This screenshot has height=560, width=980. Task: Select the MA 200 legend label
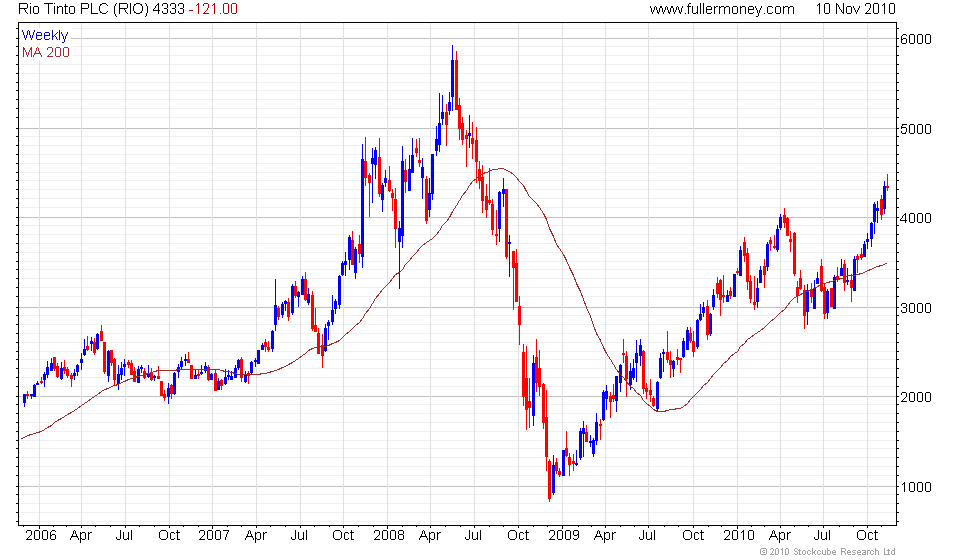[46, 52]
